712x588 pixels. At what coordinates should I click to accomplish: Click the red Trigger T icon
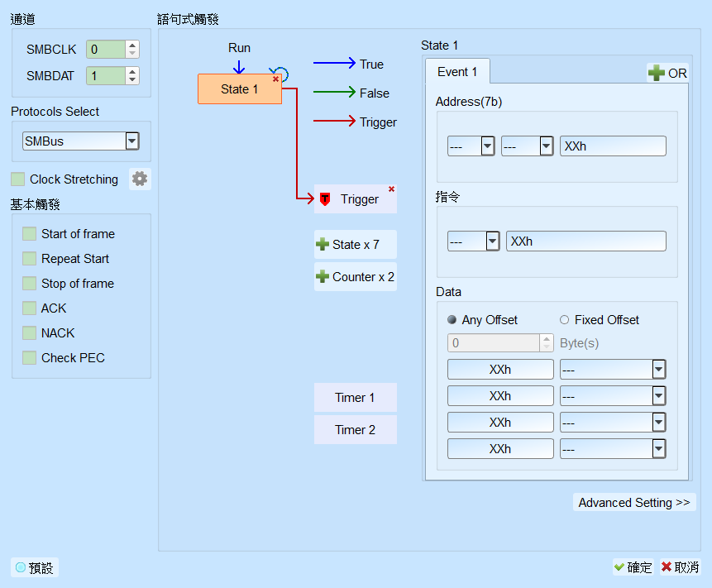[x=325, y=198]
